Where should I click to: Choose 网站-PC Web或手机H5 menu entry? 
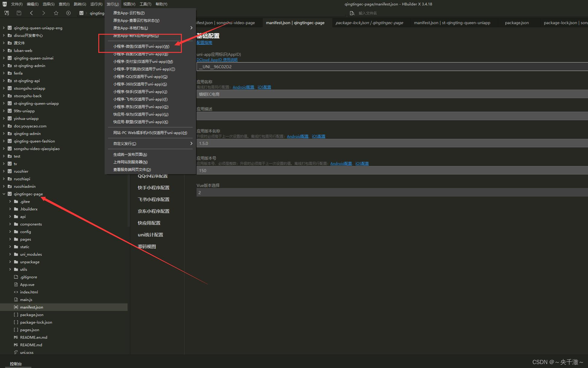(x=150, y=133)
